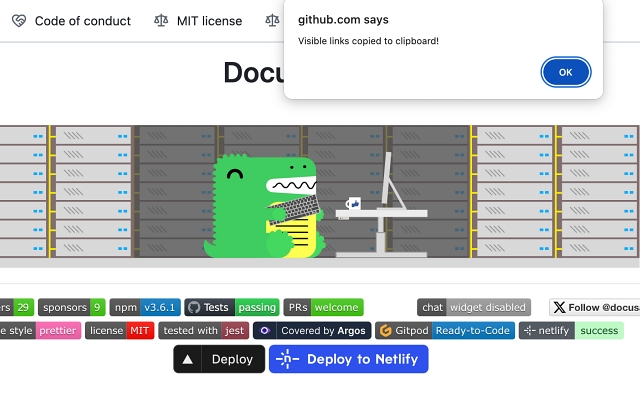The image size is (640, 400).
Task: Click the Docusaurus dinosaur banner image
Action: click(320, 196)
